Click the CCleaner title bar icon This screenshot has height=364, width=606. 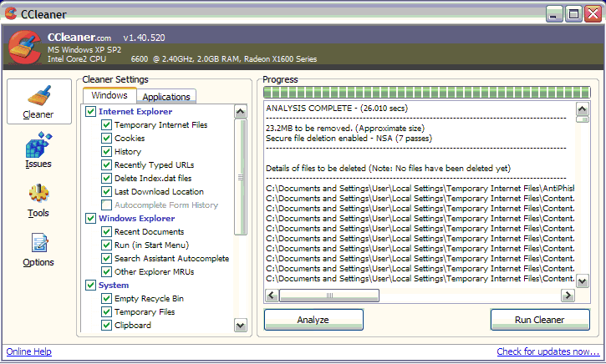point(10,13)
